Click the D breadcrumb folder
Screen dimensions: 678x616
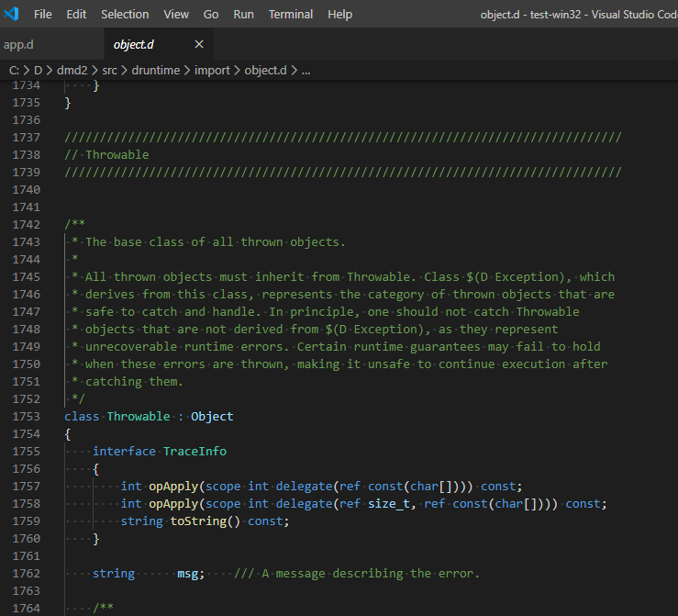tap(38, 71)
